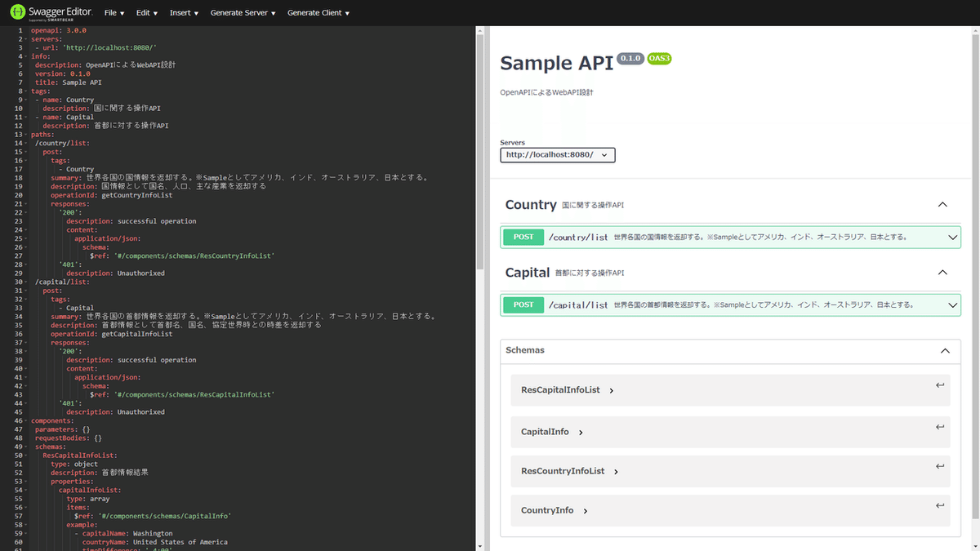The image size is (980, 551).
Task: Open the Generate Server menu
Action: pyautogui.click(x=243, y=13)
